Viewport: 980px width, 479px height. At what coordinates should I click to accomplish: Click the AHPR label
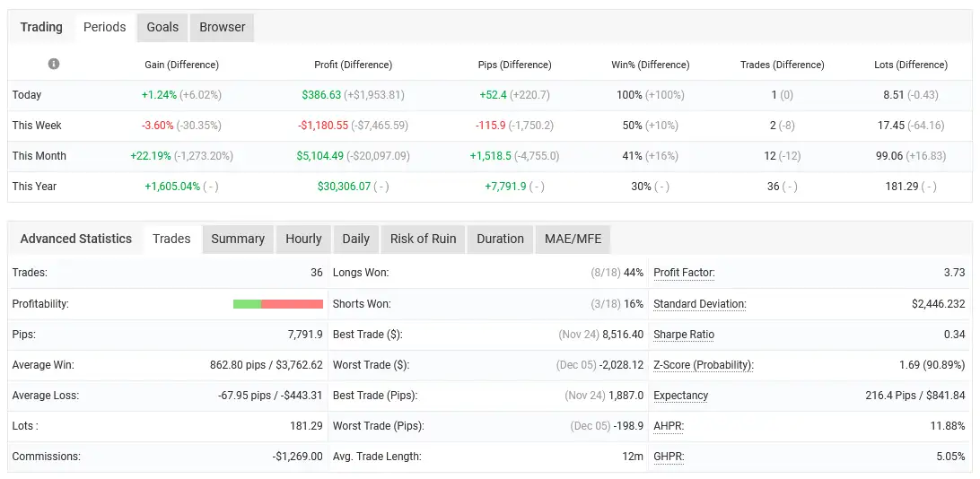[669, 426]
